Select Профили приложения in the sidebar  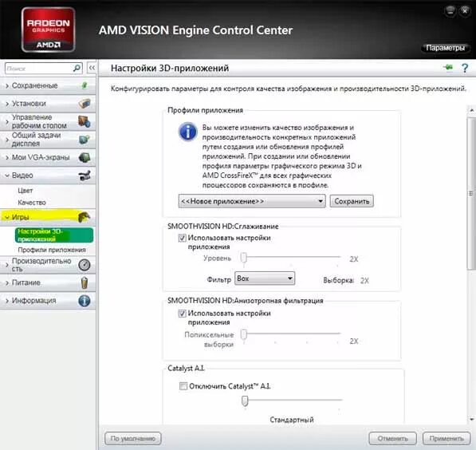(x=52, y=250)
